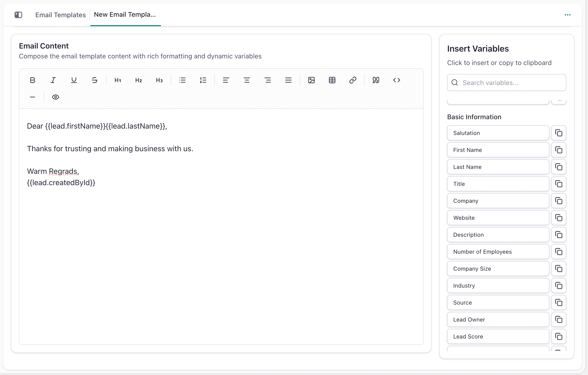The height and width of the screenshot is (375, 588).
Task: Copy the Company variable to clipboard
Action: point(559,201)
